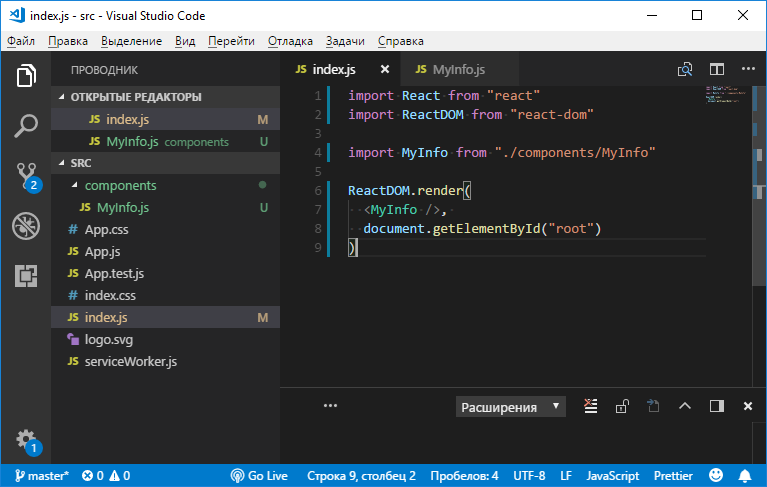This screenshot has height=487, width=767.
Task: Open App.test.js in the file tree
Action: pyautogui.click(x=165, y=273)
